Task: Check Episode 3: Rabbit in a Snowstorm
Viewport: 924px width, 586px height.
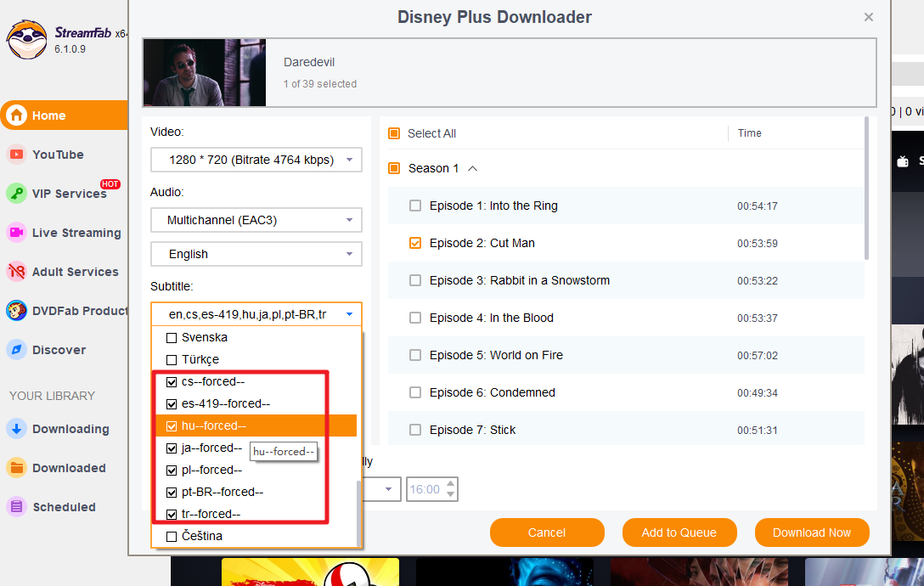Action: [415, 280]
